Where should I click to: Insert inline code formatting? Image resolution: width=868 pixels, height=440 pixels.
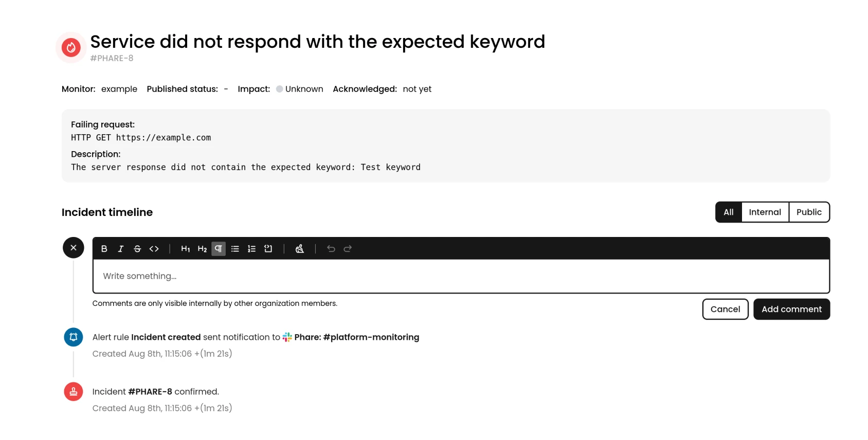pyautogui.click(x=154, y=249)
